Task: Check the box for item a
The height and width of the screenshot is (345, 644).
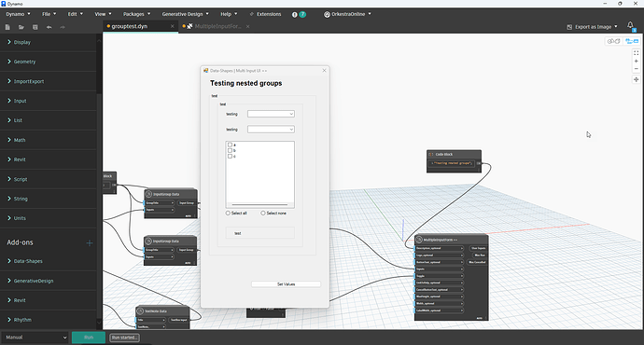Action: (230, 145)
